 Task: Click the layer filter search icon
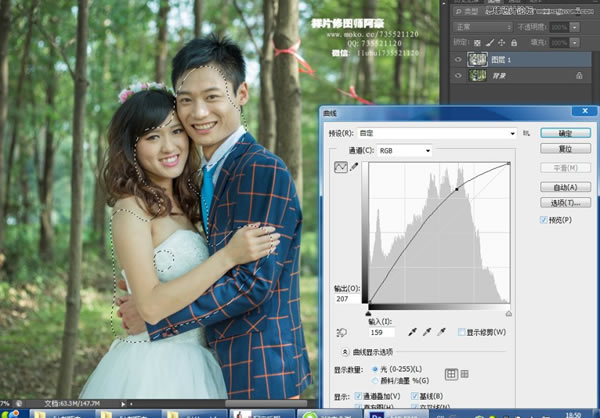tap(458, 11)
